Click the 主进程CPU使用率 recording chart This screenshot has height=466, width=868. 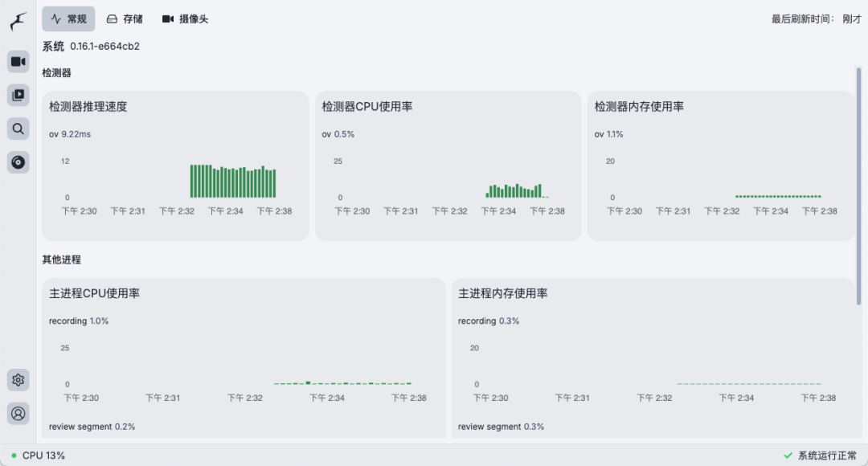coord(342,383)
